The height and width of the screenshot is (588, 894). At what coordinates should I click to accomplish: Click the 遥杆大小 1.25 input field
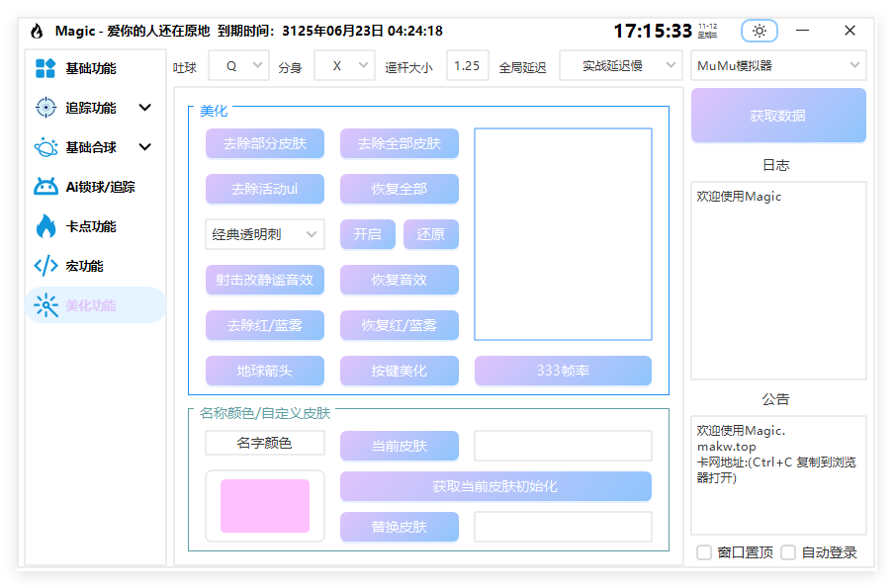click(x=467, y=66)
